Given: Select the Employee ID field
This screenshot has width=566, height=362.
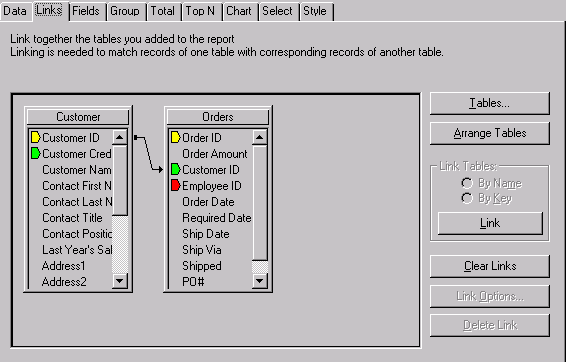Looking at the screenshot, I should tap(212, 186).
